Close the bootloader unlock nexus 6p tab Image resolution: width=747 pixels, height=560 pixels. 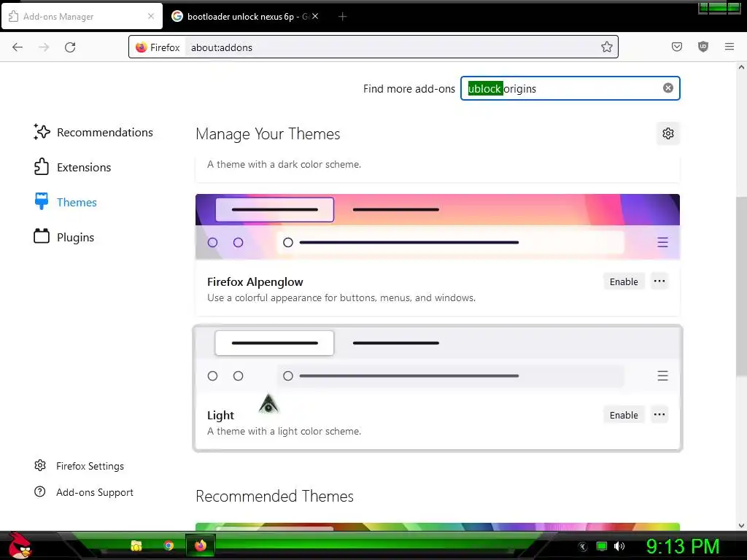[x=315, y=16]
